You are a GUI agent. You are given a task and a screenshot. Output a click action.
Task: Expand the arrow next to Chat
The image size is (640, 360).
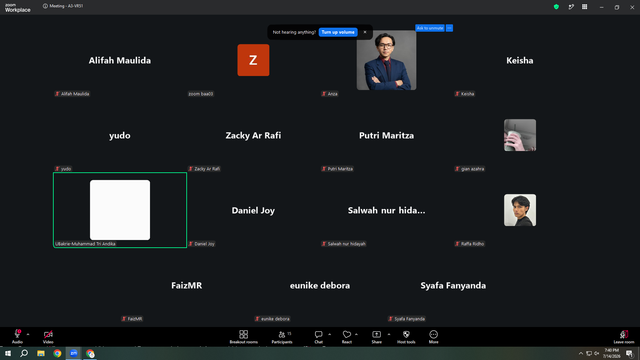pyautogui.click(x=329, y=334)
